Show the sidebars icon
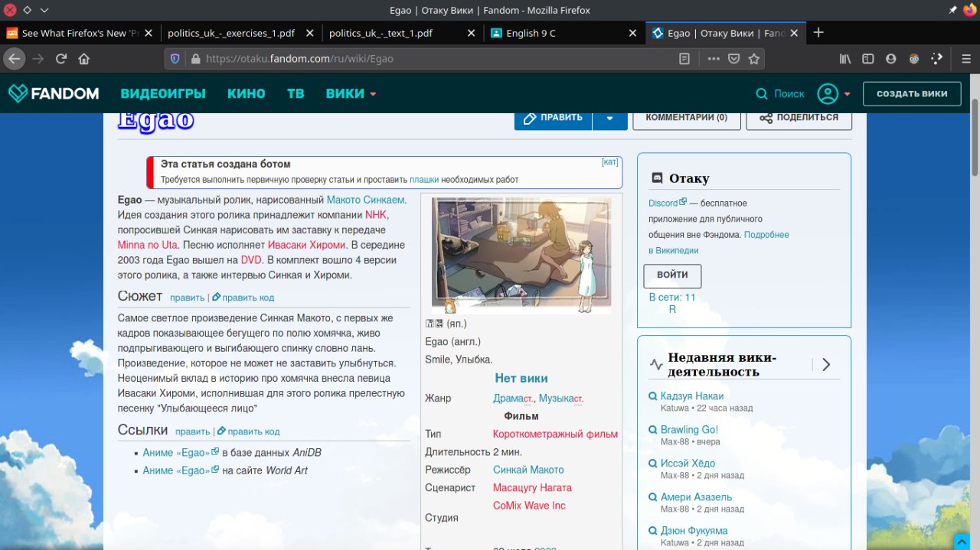The width and height of the screenshot is (980, 550). click(868, 59)
